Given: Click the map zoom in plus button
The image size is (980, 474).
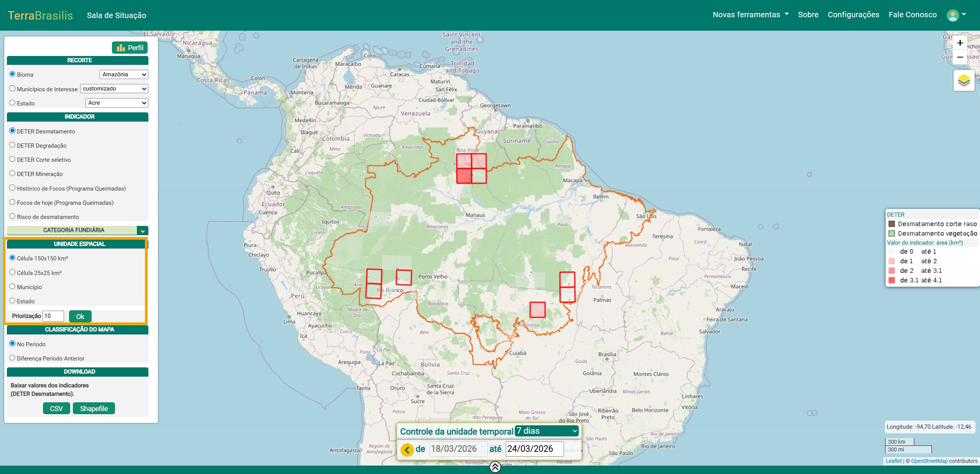Looking at the screenshot, I should point(960,43).
